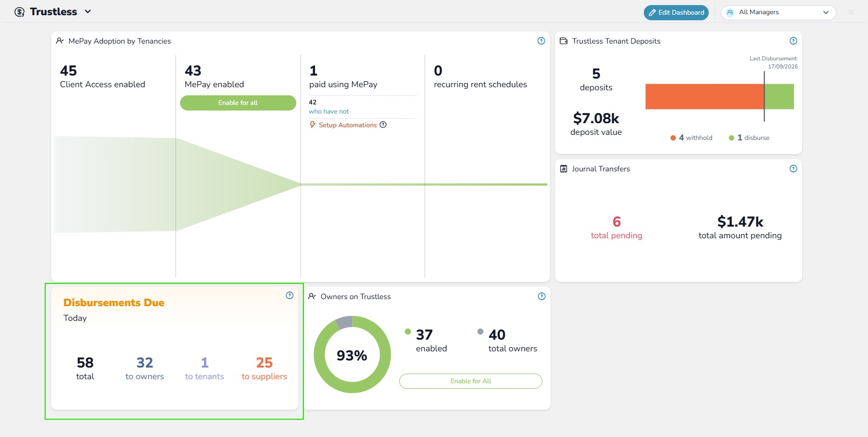Click the green disburse bar segment
The image size is (868, 437).
[x=779, y=97]
